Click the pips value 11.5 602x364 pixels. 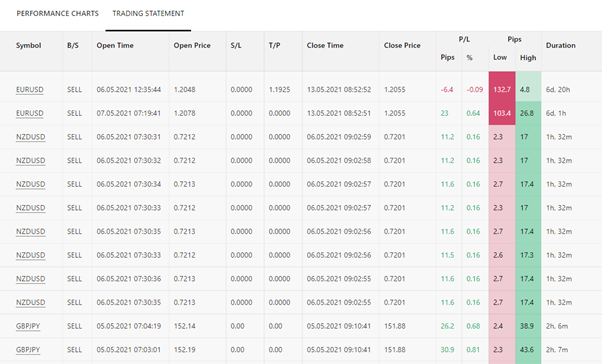(447, 255)
